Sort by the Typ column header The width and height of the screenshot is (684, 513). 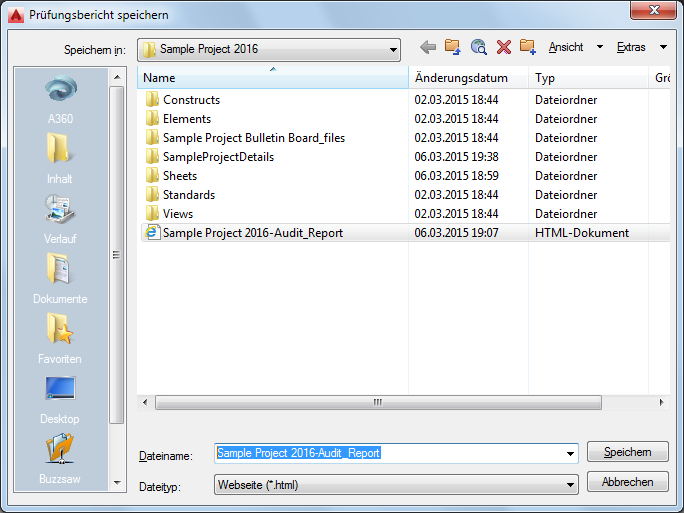tap(588, 78)
